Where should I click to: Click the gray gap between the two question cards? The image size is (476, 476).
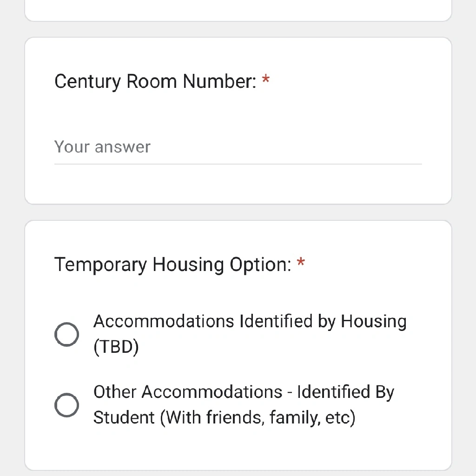[238, 212]
